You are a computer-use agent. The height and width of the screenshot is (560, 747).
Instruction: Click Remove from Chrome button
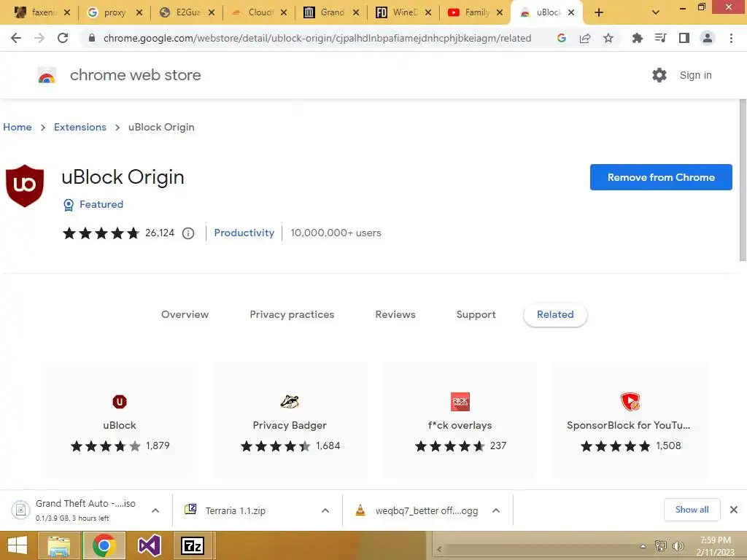click(x=661, y=177)
